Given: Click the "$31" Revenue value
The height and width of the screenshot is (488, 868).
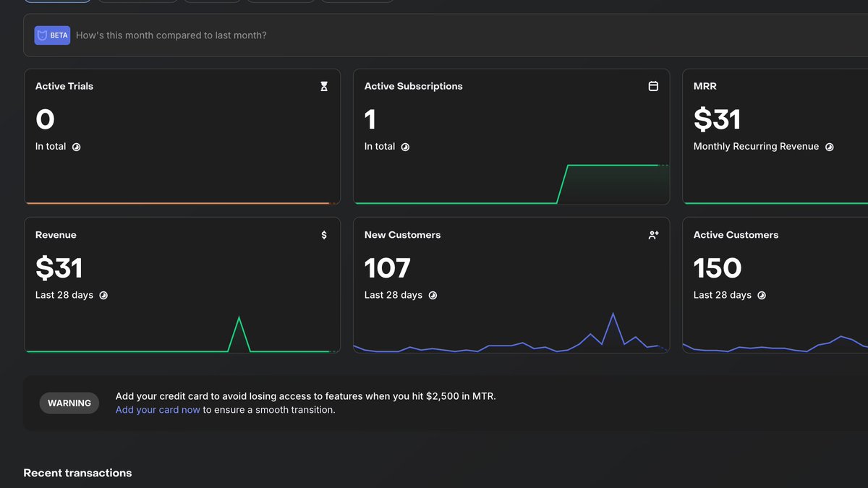Looking at the screenshot, I should point(59,268).
